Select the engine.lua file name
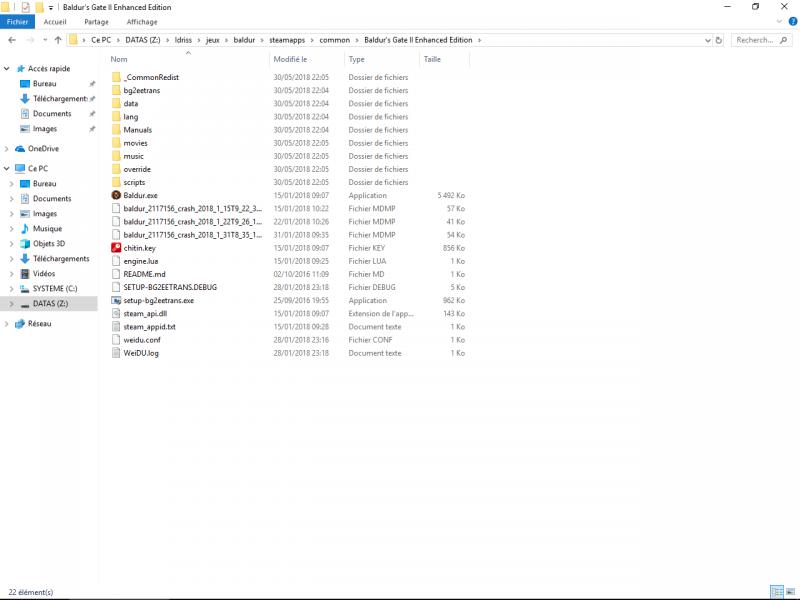 141,261
